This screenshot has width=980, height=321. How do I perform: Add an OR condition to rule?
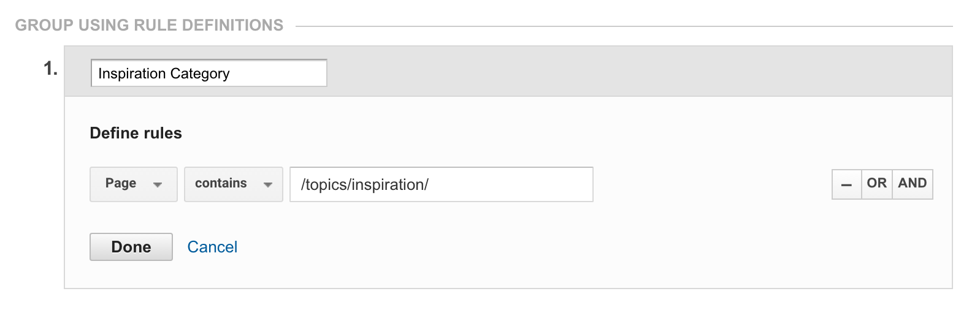click(x=877, y=184)
